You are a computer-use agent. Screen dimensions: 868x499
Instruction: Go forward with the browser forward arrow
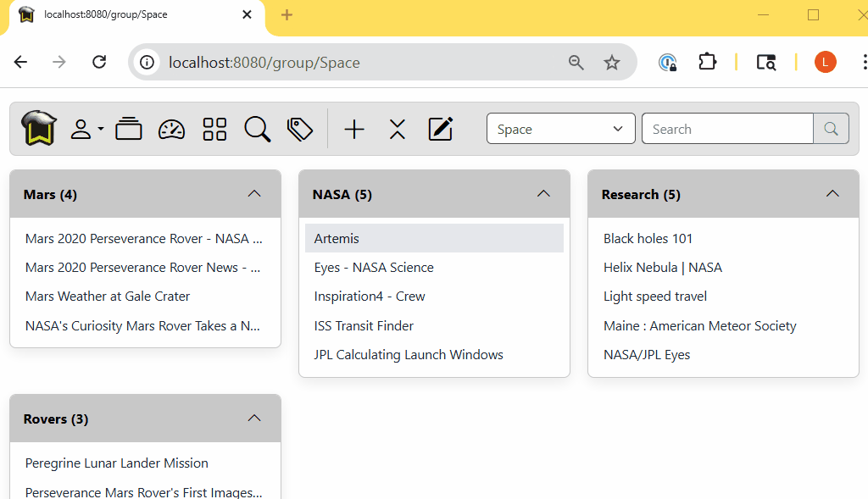pyautogui.click(x=58, y=62)
